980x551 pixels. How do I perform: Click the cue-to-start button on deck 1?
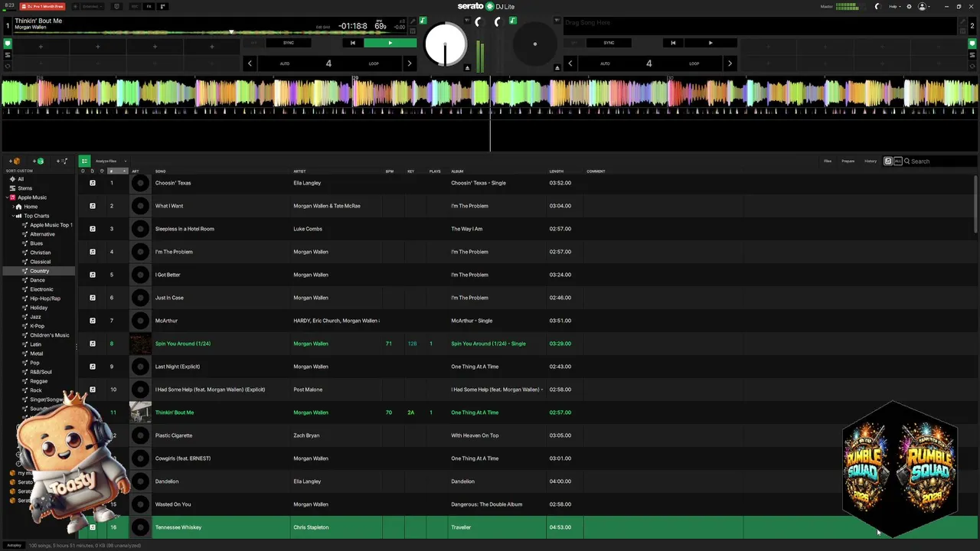coord(352,43)
